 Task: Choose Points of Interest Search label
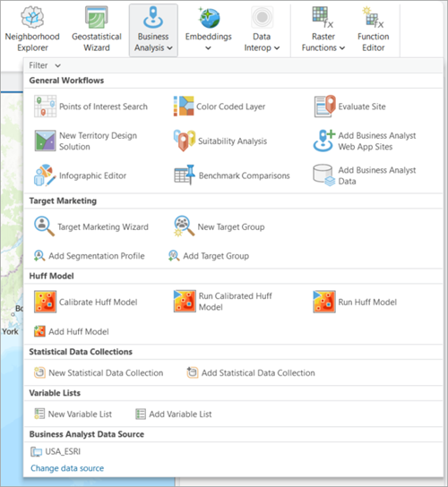click(x=103, y=107)
